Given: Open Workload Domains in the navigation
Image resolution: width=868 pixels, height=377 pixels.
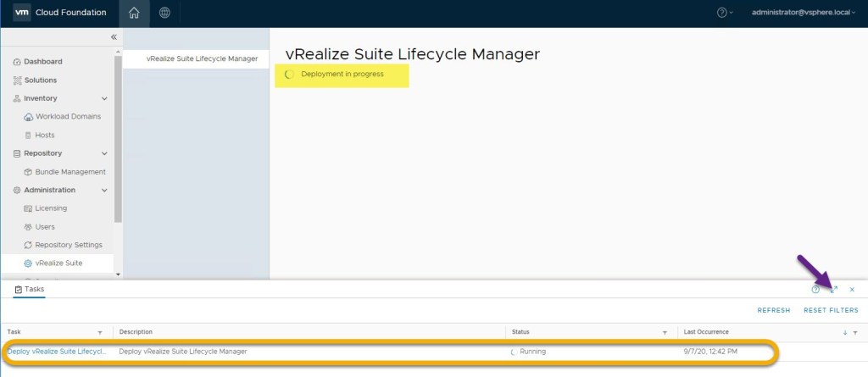Looking at the screenshot, I should pos(68,117).
